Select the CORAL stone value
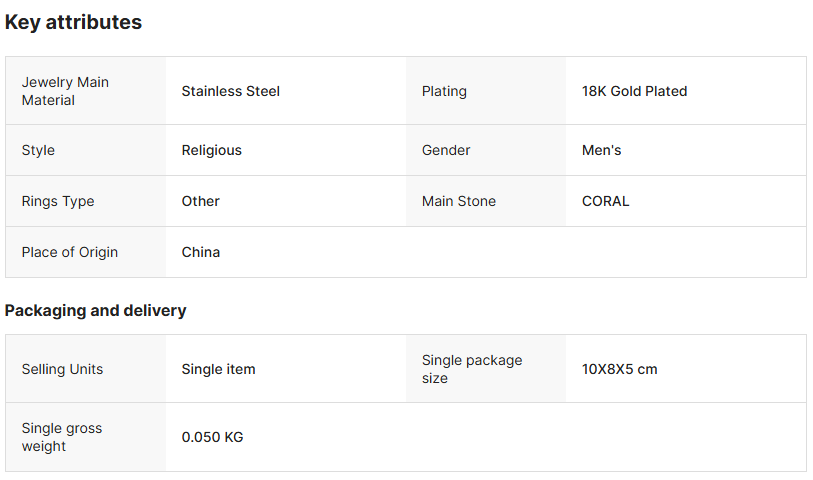Image resolution: width=813 pixels, height=480 pixels. pos(605,201)
